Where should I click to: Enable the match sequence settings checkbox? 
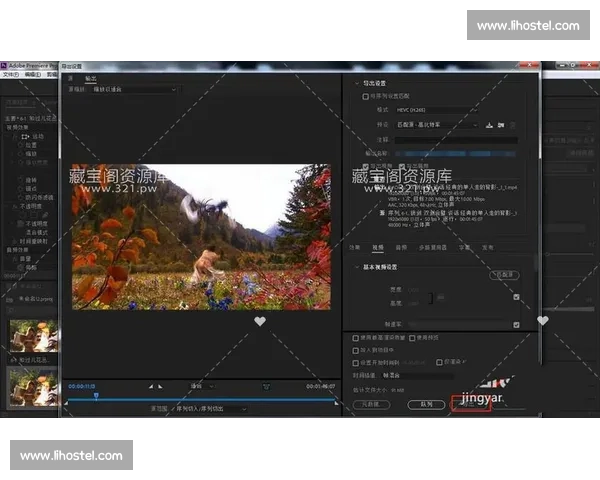point(365,97)
